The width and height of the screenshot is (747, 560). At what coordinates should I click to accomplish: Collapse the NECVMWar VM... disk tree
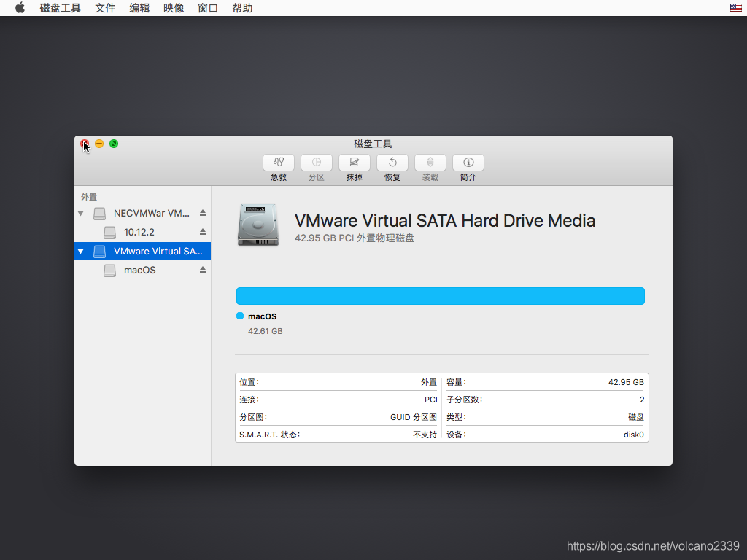[x=80, y=214]
